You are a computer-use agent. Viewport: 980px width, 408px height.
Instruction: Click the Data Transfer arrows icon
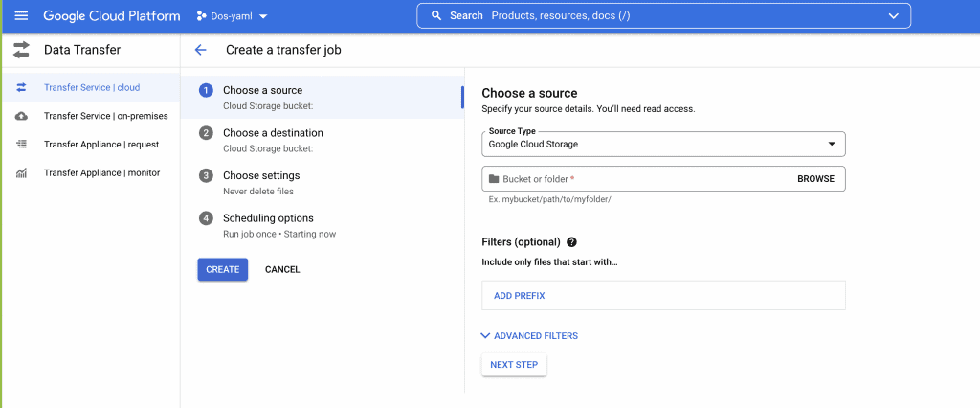[x=21, y=50]
